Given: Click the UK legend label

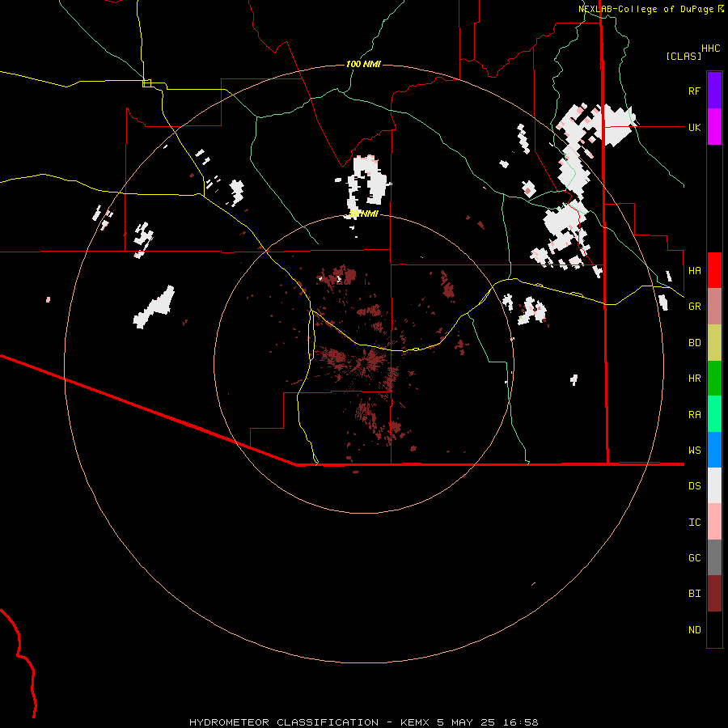Looking at the screenshot, I should pyautogui.click(x=694, y=127).
